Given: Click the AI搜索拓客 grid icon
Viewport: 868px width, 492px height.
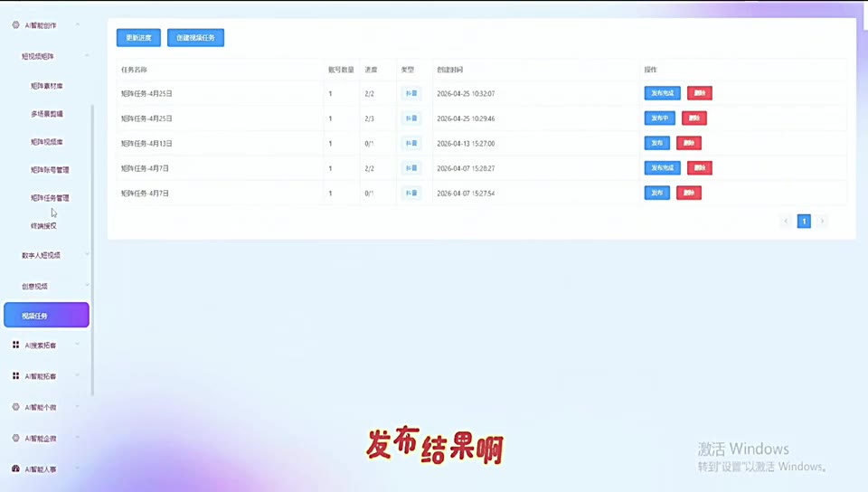Looking at the screenshot, I should [x=15, y=345].
